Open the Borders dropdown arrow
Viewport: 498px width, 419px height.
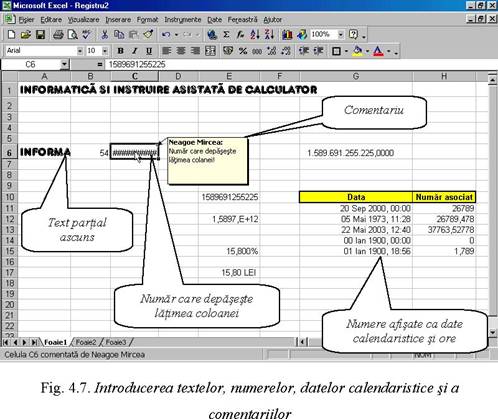pos(346,51)
